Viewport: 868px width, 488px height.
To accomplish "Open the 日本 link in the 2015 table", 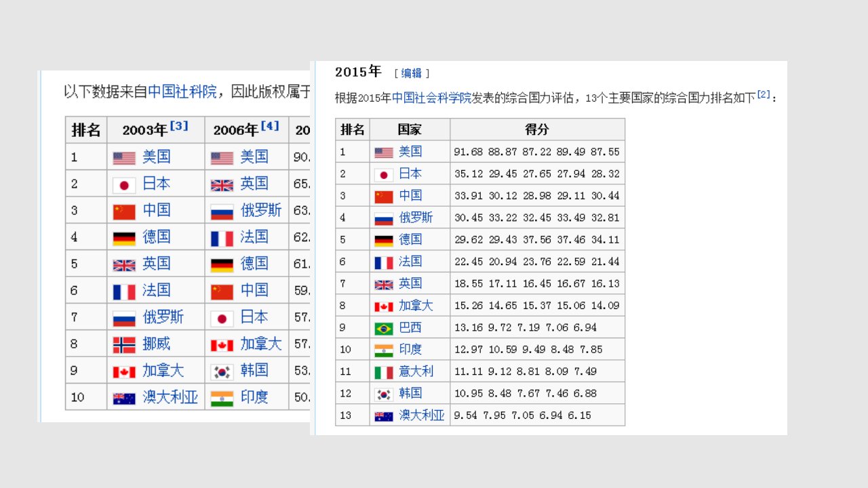I will point(410,174).
